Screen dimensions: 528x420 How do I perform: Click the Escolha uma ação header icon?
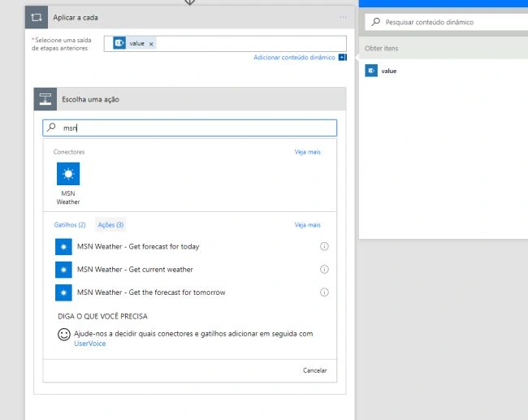tap(45, 99)
